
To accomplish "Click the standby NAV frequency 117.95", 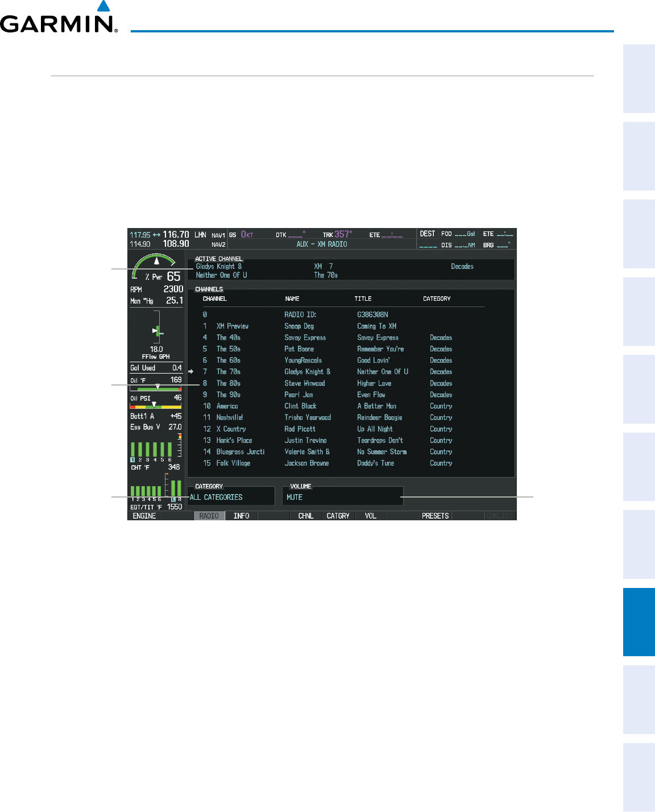I will click(x=140, y=235).
